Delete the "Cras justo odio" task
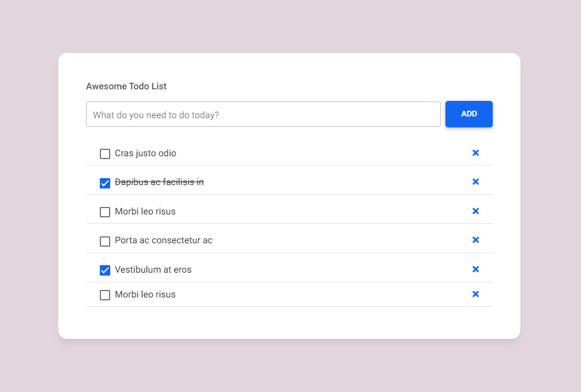This screenshot has height=392, width=581. click(475, 153)
